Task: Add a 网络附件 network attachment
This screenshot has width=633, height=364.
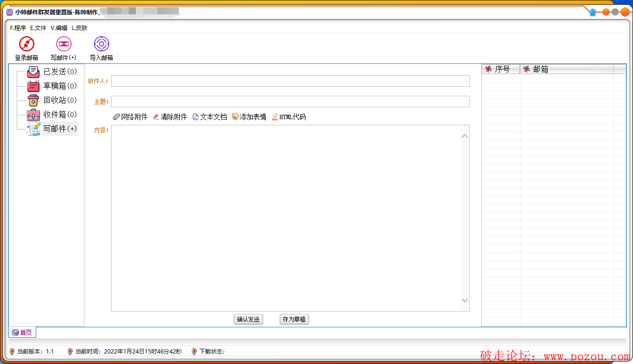Action: 130,117
